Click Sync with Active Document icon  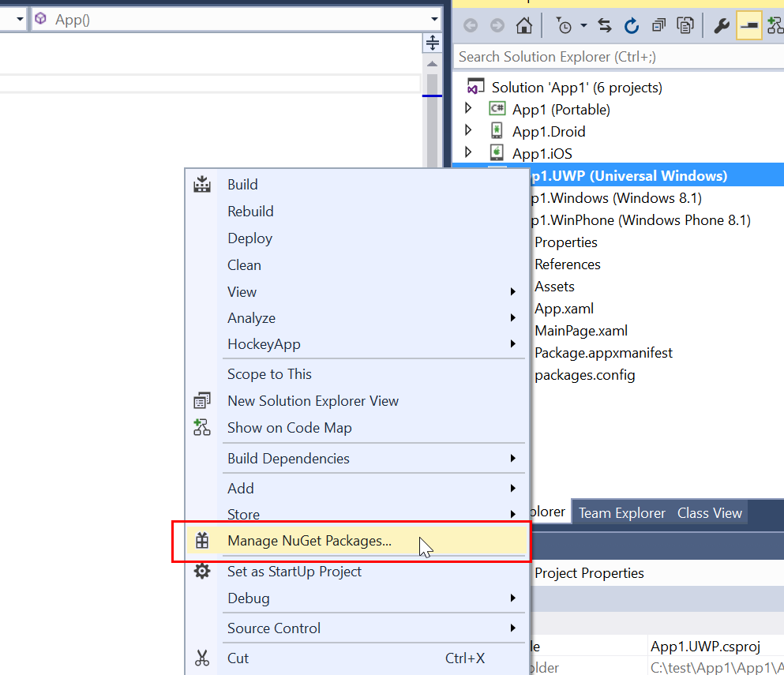point(605,25)
